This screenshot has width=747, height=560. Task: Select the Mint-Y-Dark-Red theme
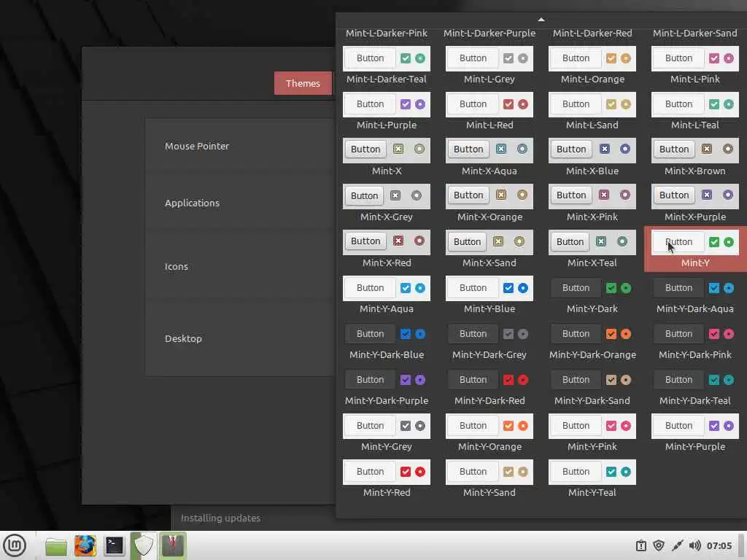[x=489, y=387]
